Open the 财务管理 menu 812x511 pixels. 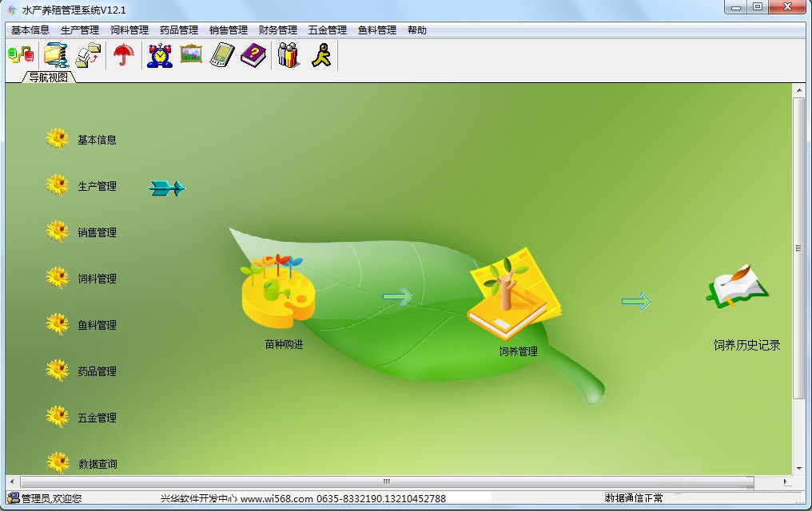click(x=278, y=30)
